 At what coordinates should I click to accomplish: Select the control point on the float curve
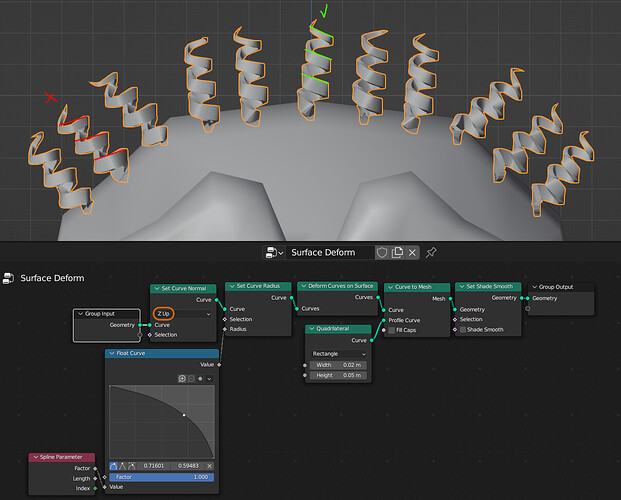tap(184, 415)
